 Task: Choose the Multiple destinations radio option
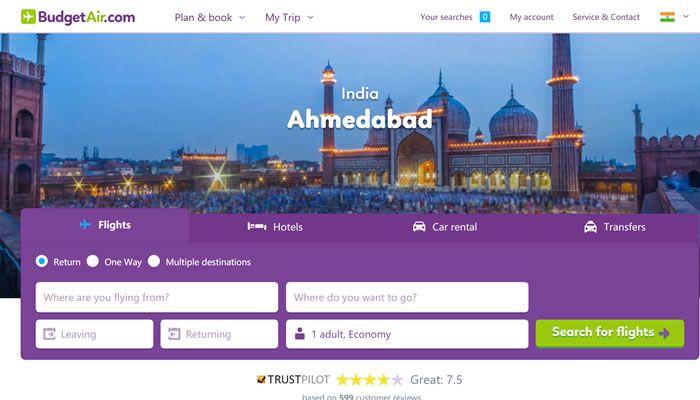154,261
